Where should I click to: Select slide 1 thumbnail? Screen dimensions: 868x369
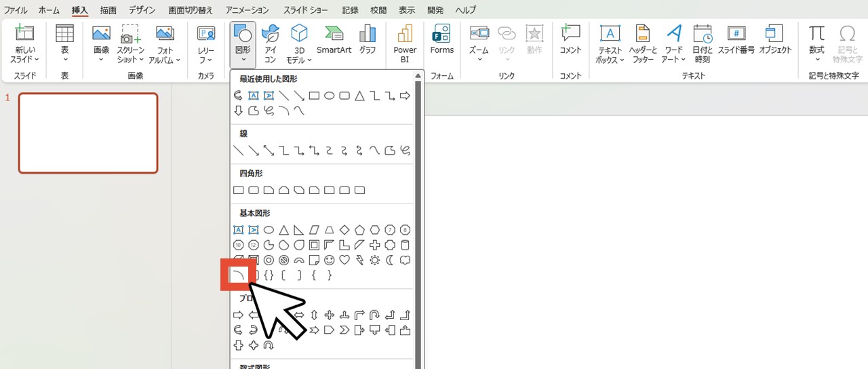click(88, 133)
